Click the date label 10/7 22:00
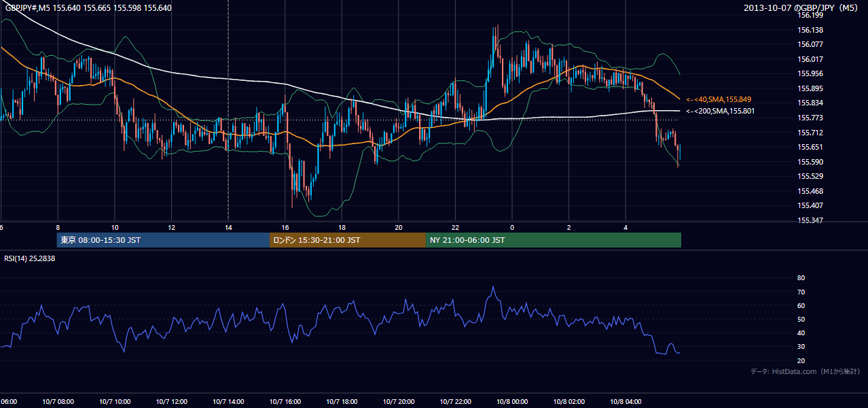 click(x=455, y=402)
